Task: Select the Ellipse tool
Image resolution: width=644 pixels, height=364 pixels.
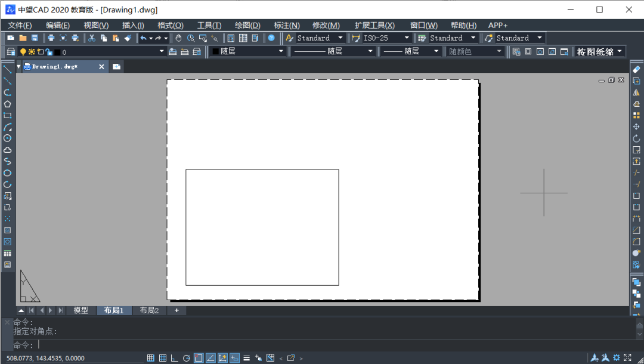Action: 7,173
